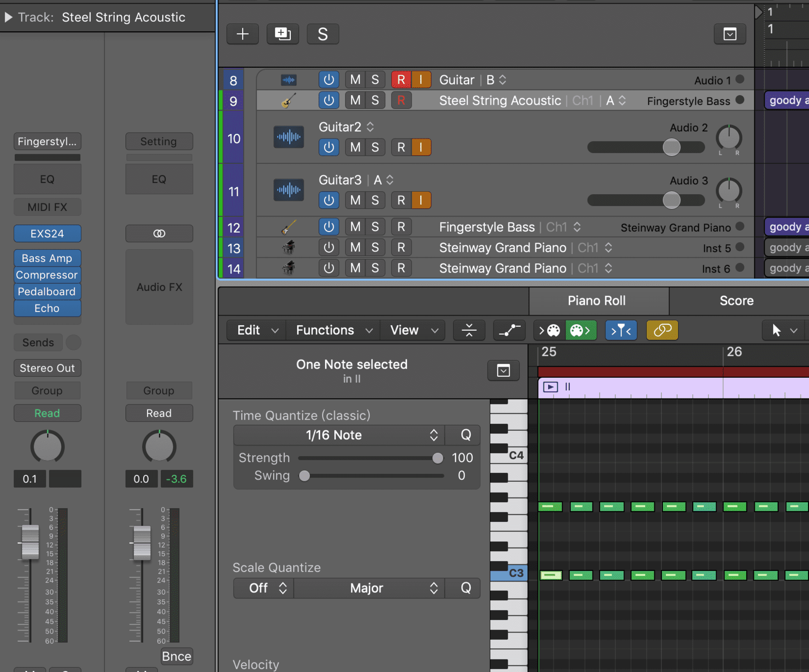Solo the Guitar2 track
The image size is (809, 672).
click(375, 147)
